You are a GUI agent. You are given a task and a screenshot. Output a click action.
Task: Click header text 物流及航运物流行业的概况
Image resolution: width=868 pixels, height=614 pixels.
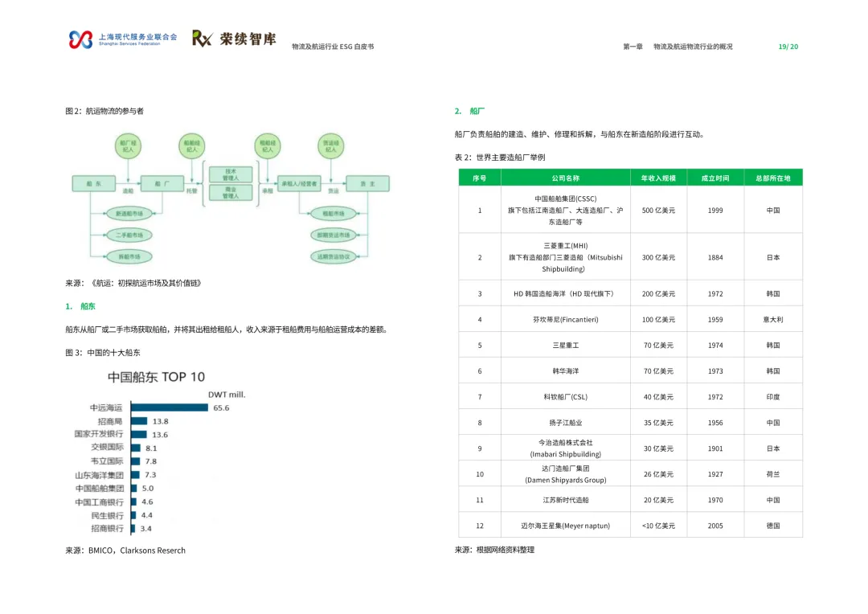(x=693, y=47)
